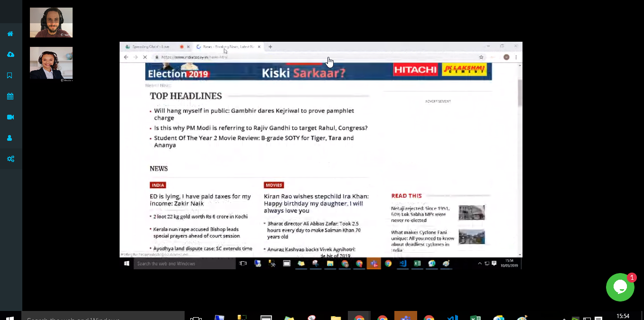
Task: Open the Chrome three-dot menu
Action: (x=516, y=57)
